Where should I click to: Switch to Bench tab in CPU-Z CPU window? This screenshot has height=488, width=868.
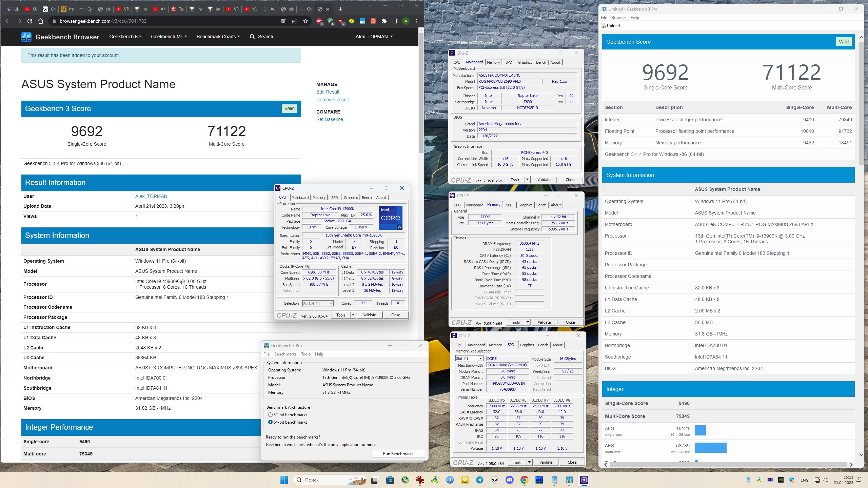click(x=367, y=198)
